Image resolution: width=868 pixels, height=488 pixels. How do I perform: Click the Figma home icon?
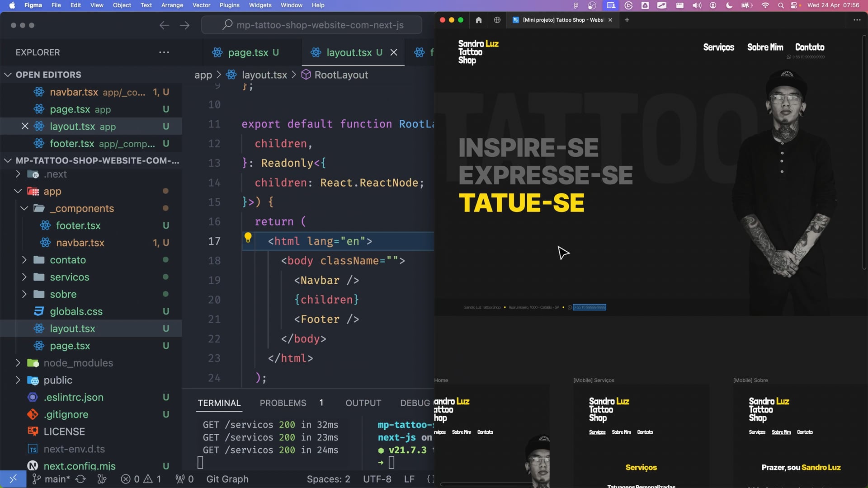tap(479, 20)
